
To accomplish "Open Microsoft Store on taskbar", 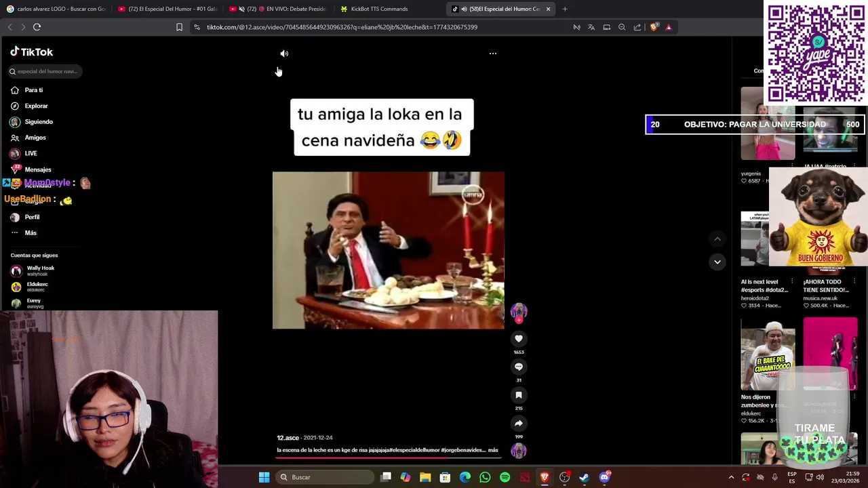I will tap(445, 477).
